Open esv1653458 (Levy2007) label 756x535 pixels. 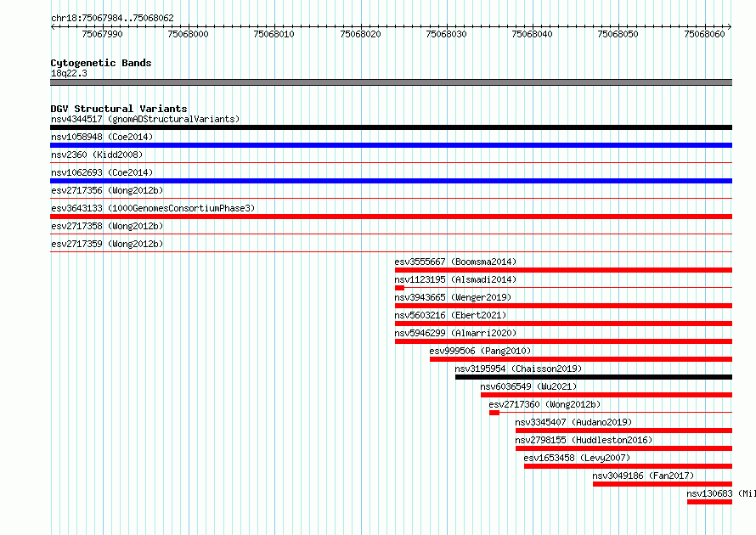(577, 458)
